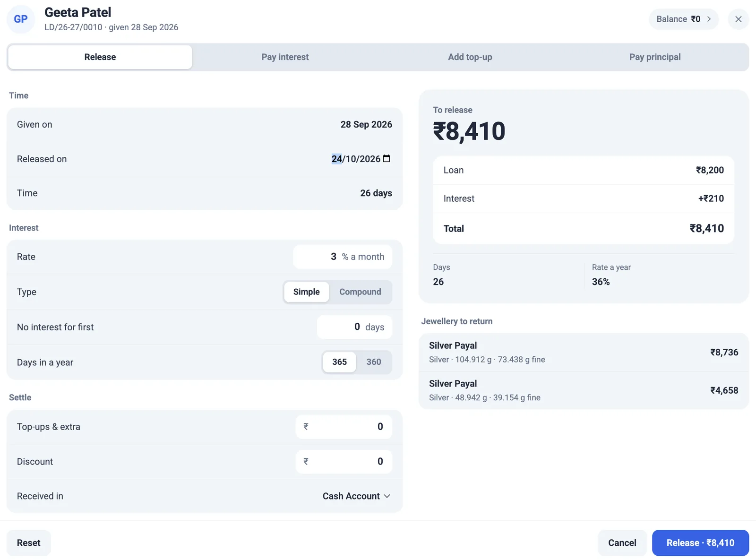
Task: Click the Time value 26 days
Action: coord(376,193)
